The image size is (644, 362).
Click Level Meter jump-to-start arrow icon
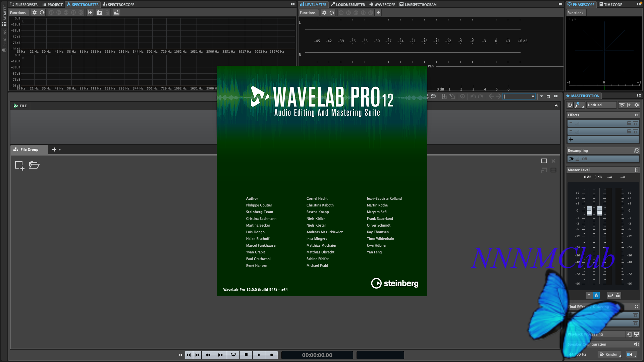378,13
